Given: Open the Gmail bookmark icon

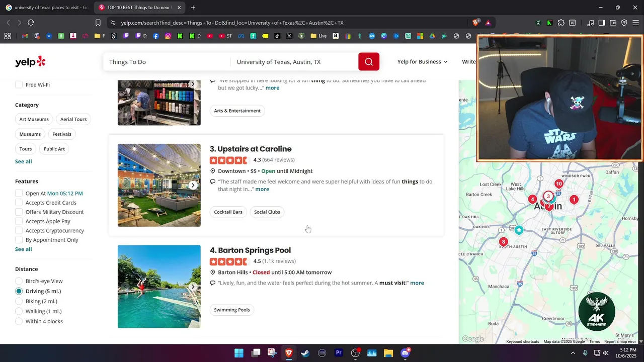Looking at the screenshot, I should tap(25, 36).
